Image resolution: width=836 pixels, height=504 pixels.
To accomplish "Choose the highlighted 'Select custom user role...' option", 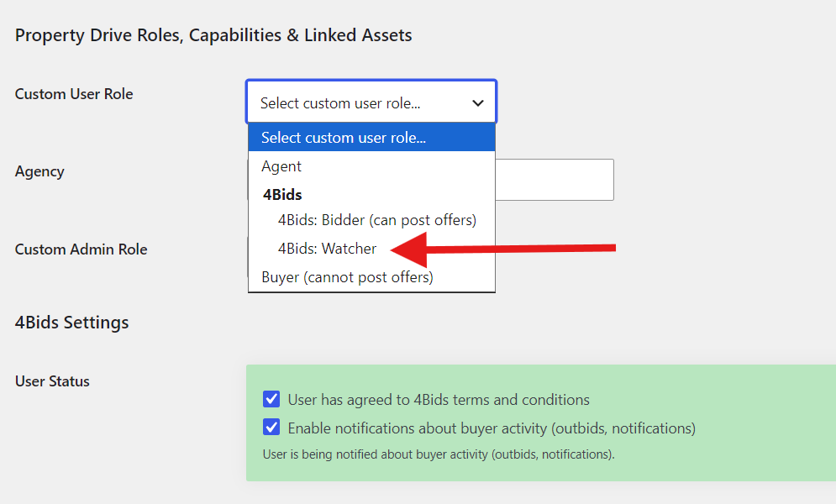I will [371, 138].
